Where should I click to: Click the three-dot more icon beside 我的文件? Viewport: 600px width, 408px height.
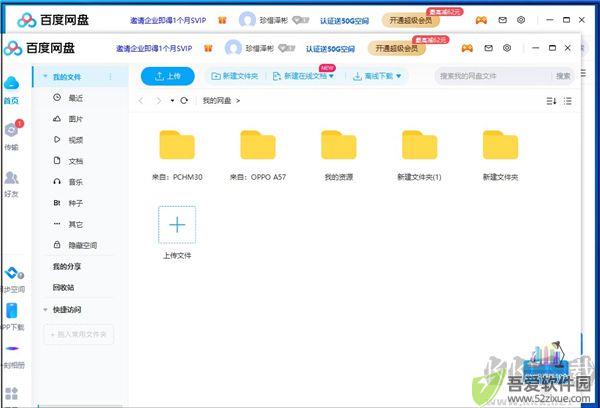pos(110,77)
